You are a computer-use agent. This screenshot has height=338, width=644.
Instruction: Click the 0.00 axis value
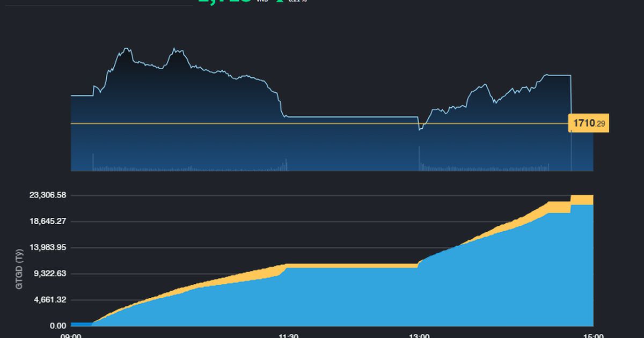[x=57, y=326]
